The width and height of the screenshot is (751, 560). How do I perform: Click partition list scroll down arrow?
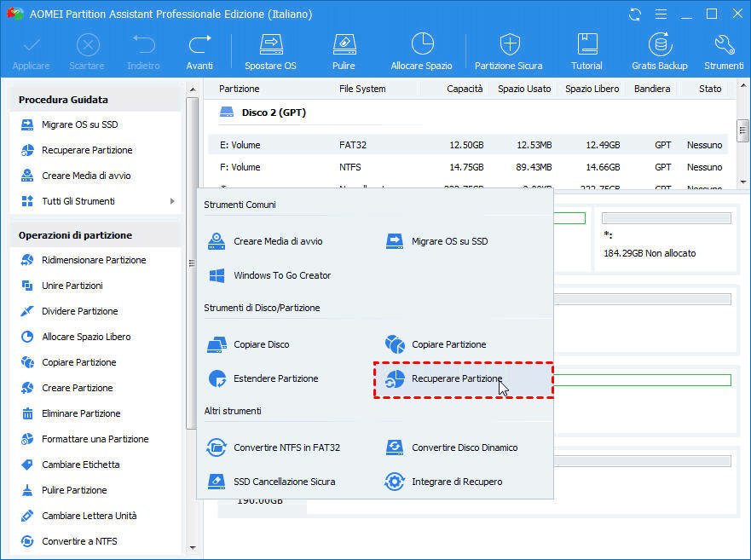click(742, 182)
